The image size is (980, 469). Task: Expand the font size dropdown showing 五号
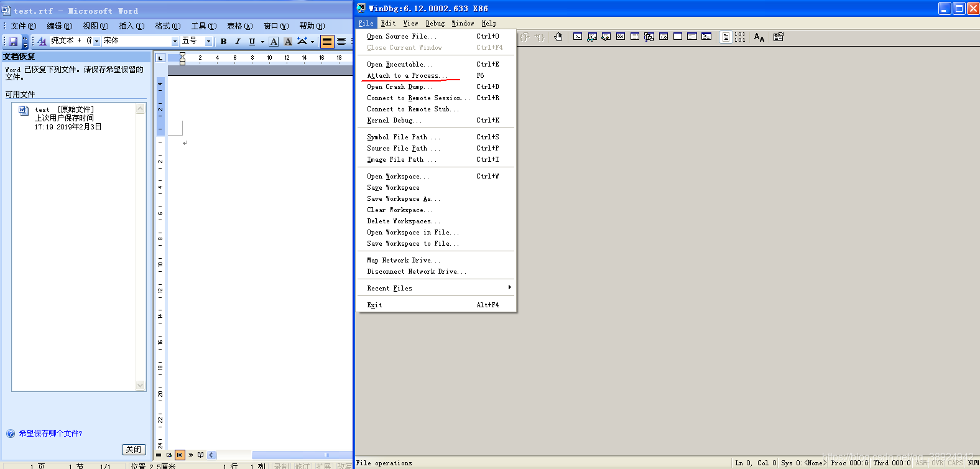pyautogui.click(x=208, y=42)
